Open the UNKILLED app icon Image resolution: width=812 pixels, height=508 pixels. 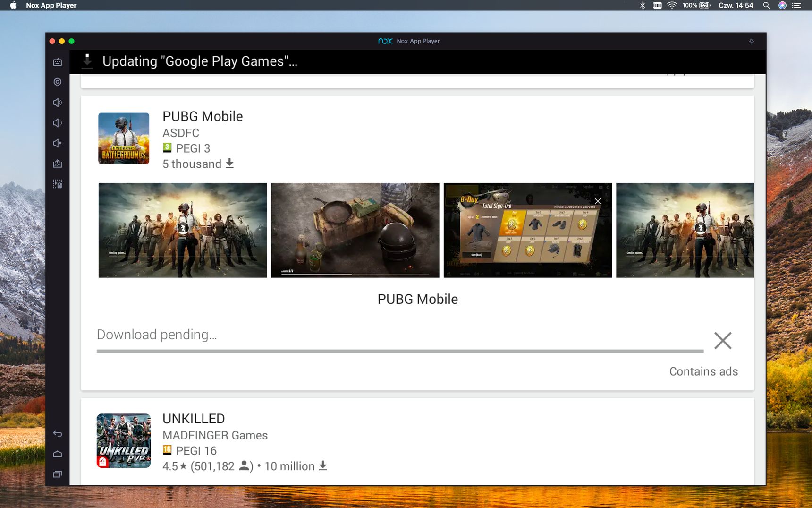tap(124, 441)
